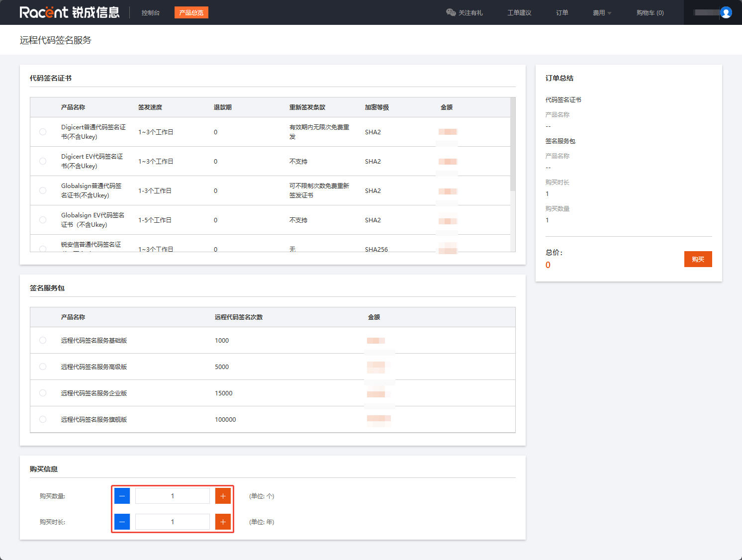This screenshot has width=742, height=560.
Task: Decrease purchase duration with the minus button
Action: pos(122,522)
